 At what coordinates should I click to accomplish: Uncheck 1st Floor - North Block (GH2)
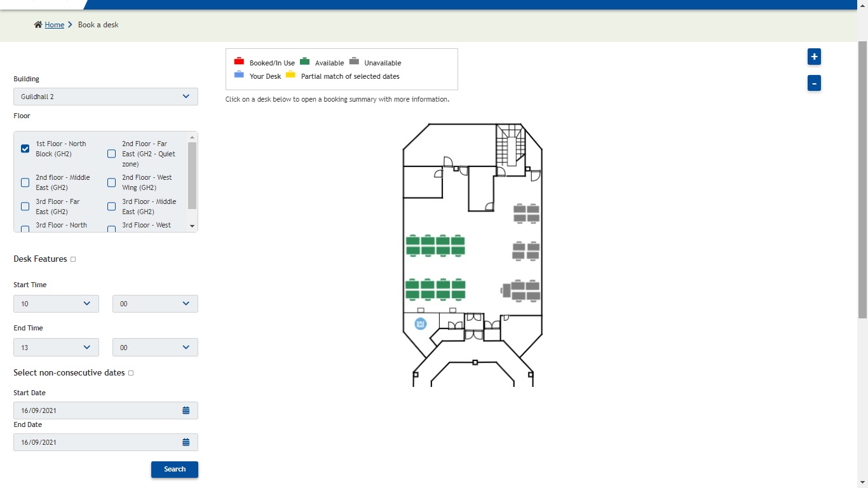pyautogui.click(x=25, y=149)
